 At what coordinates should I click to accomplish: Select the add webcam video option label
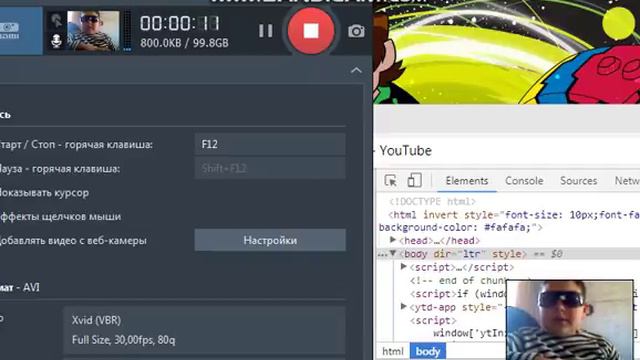tap(73, 240)
